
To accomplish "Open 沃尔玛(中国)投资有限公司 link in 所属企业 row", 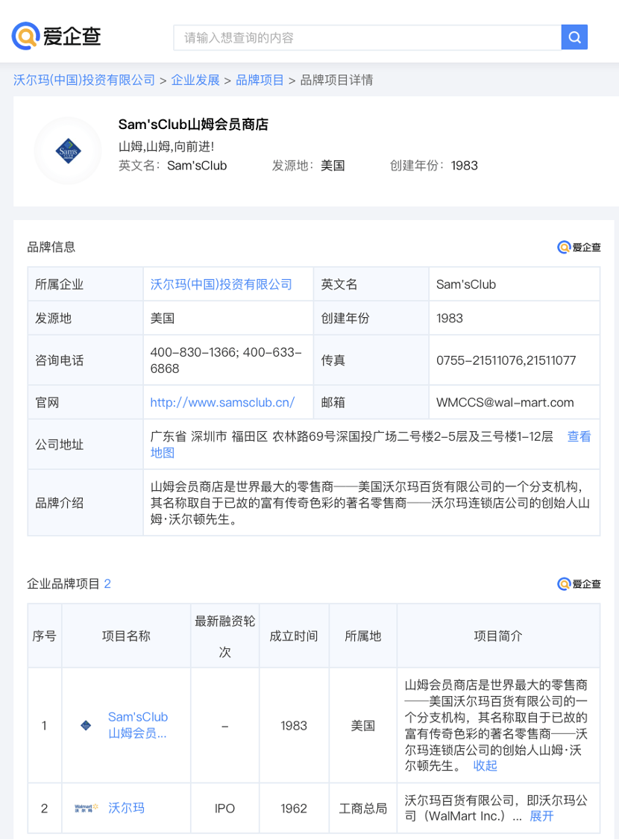I will coord(221,284).
